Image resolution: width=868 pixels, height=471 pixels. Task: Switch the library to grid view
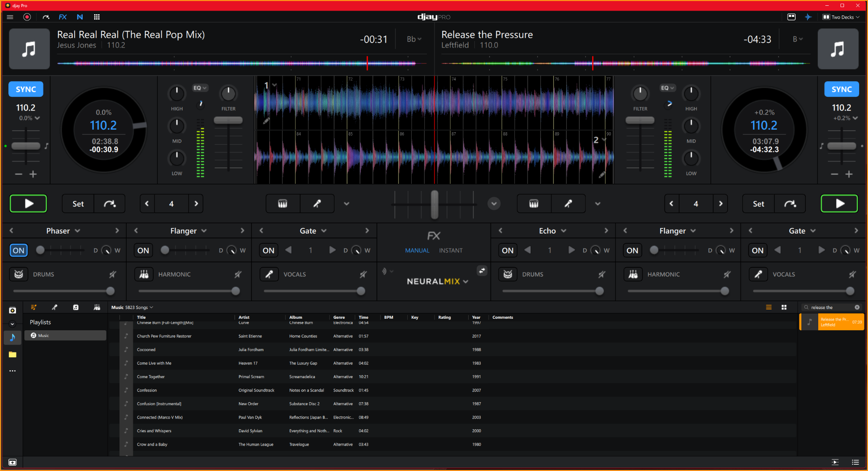[784, 307]
